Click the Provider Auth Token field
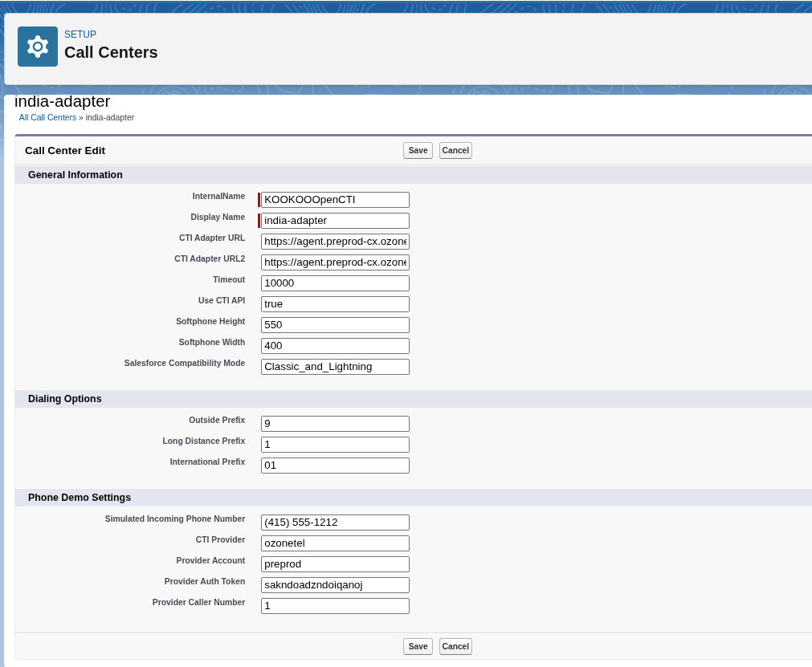This screenshot has height=667, width=812. click(335, 585)
